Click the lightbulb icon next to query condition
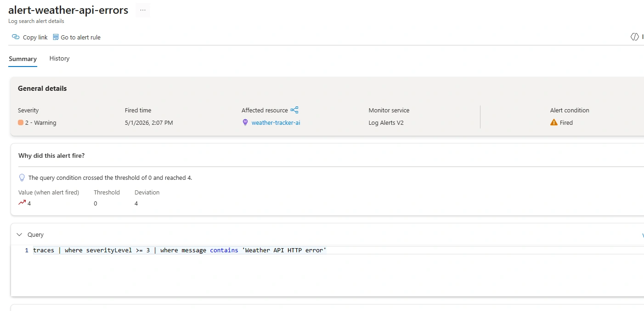The height and width of the screenshot is (311, 644). [x=22, y=178]
